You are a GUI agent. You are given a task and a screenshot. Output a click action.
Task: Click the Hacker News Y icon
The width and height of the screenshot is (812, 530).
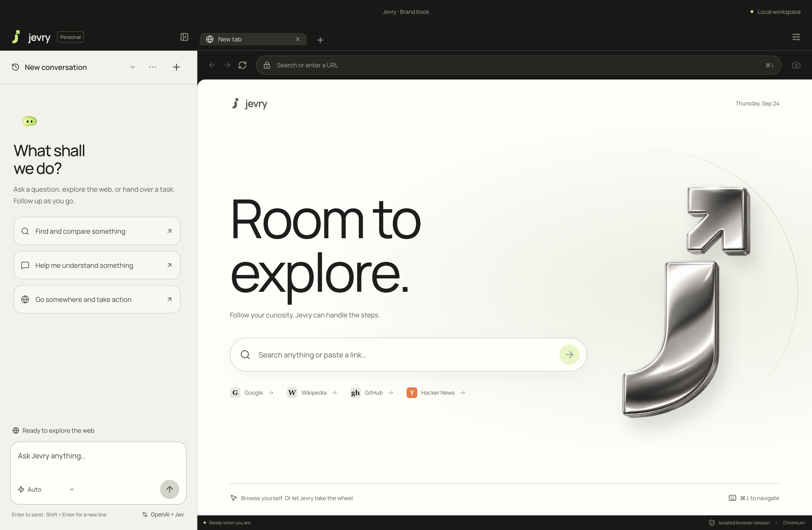[x=412, y=392]
